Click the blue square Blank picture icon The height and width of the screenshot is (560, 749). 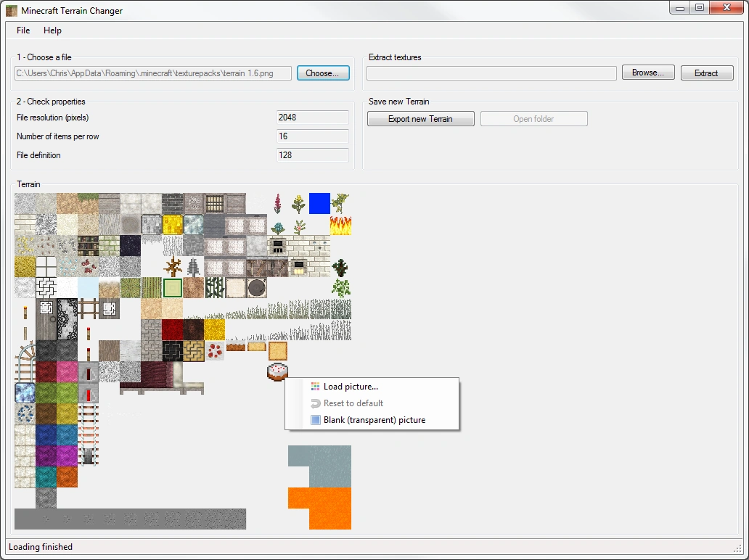315,420
